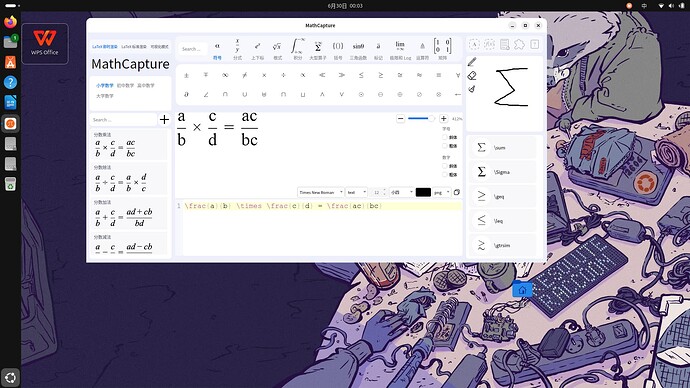Choose the \gtrsim recognition result
690x388 pixels.
[x=503, y=245]
